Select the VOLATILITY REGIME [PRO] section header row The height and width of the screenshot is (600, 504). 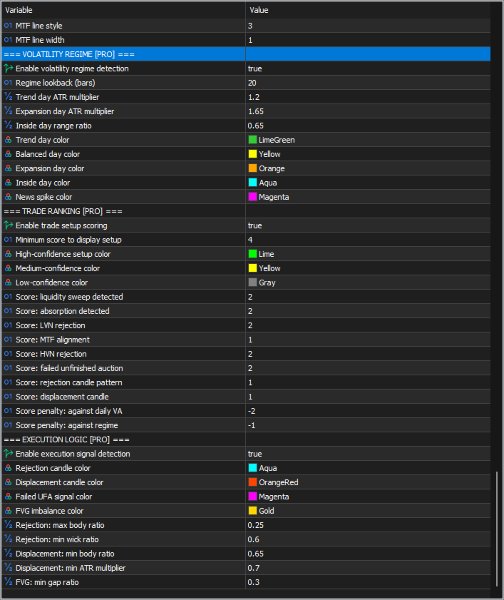246,54
